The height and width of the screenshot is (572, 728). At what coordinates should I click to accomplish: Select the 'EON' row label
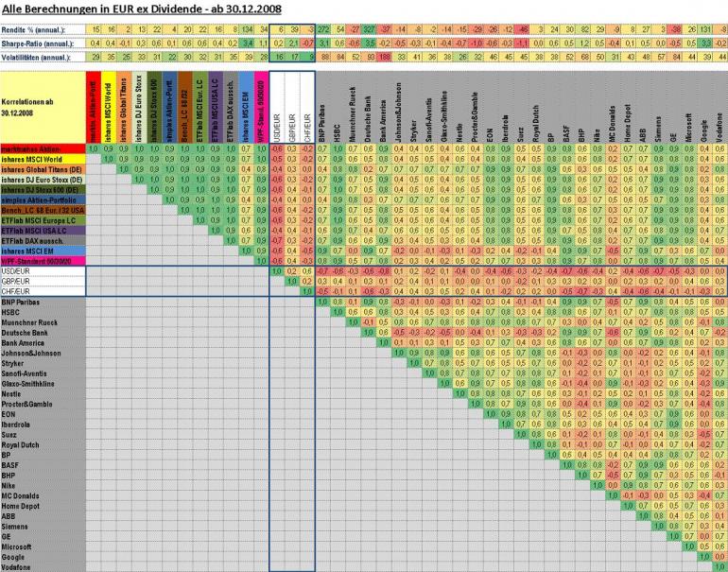43,415
